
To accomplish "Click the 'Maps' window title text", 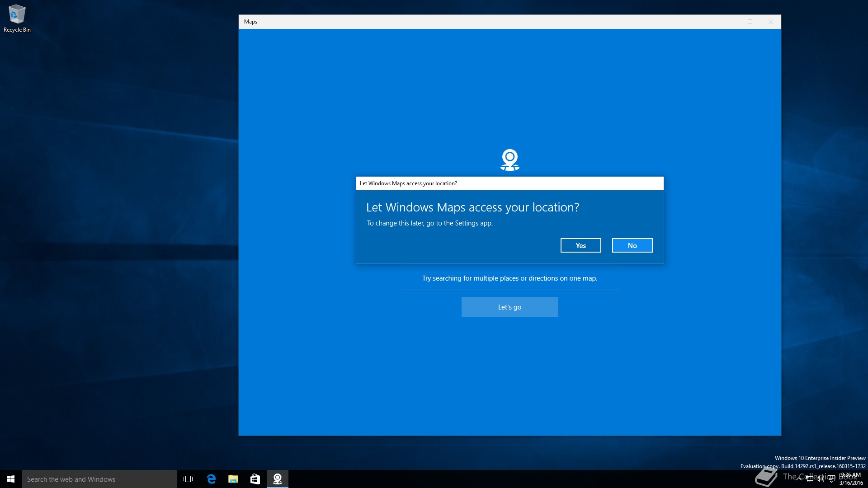I will 250,22.
